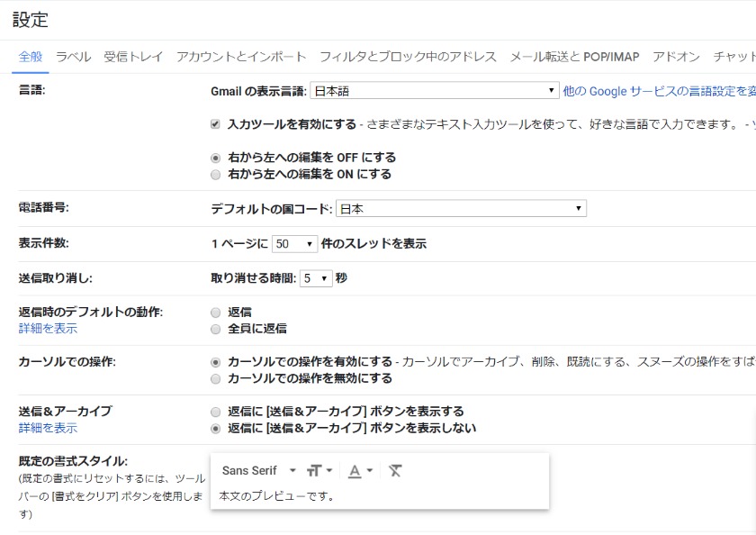
Task: Switch to the ラベル tab
Action: (73, 57)
